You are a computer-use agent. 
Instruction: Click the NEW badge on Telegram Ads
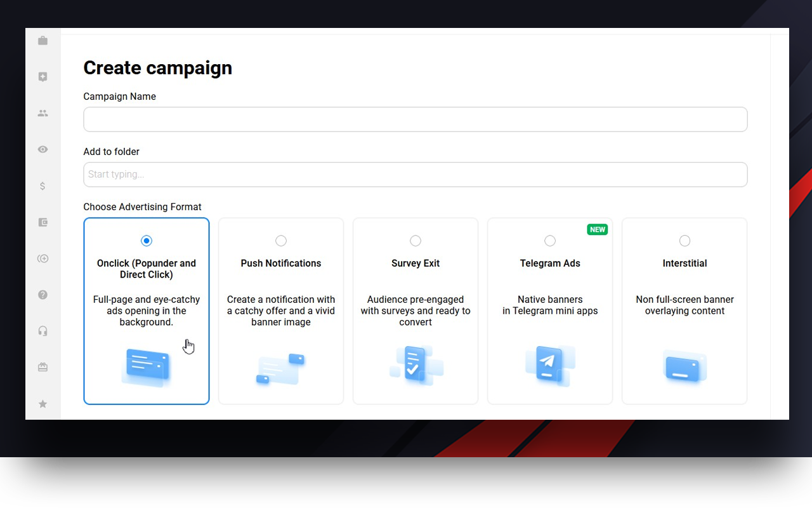[x=598, y=230]
